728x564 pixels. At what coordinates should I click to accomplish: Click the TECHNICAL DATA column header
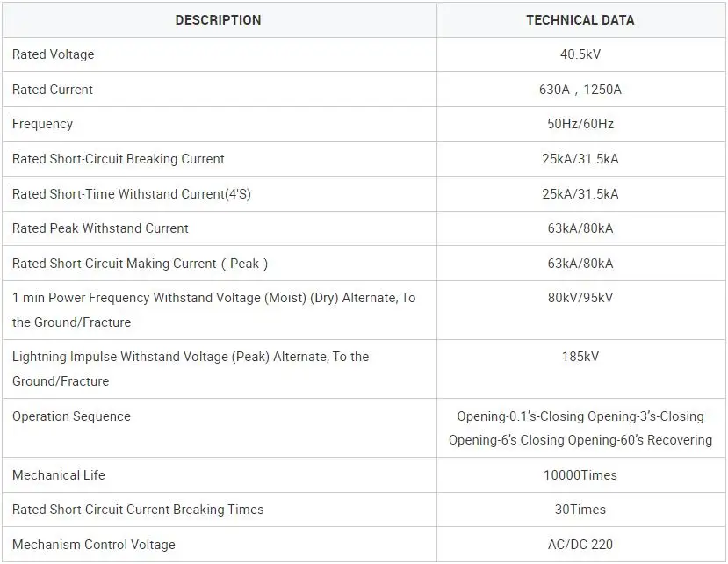pos(580,19)
